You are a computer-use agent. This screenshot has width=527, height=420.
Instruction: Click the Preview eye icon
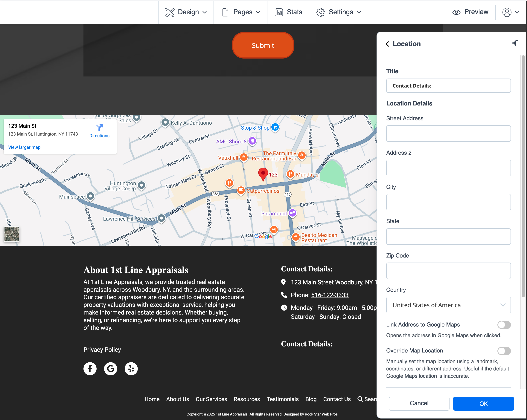456,12
